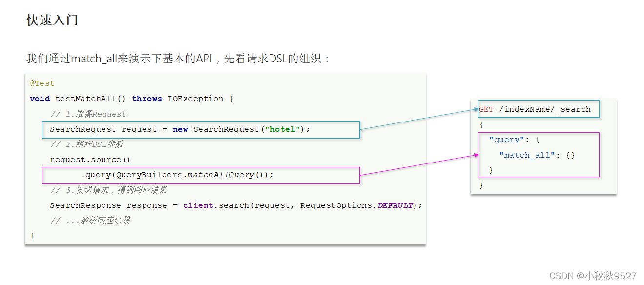This screenshot has height=285, width=644.
Task: Click the comment 1.准备Request
Action: click(89, 114)
